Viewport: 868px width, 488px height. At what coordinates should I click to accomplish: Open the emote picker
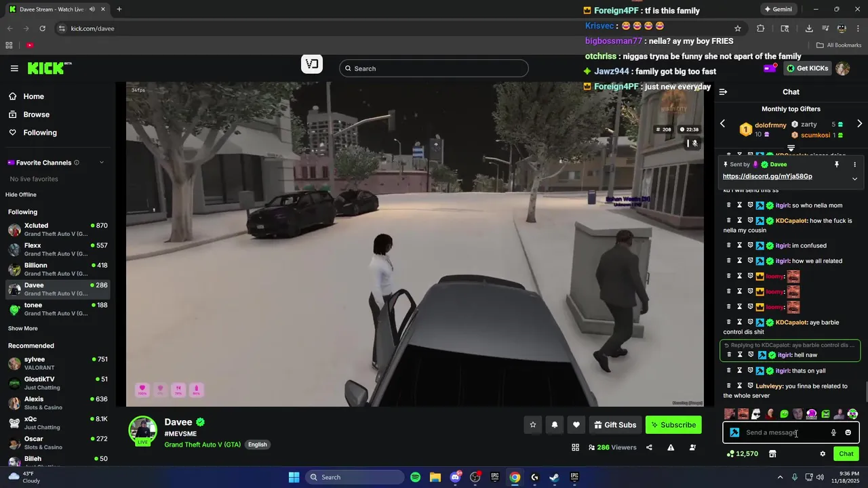click(x=848, y=432)
